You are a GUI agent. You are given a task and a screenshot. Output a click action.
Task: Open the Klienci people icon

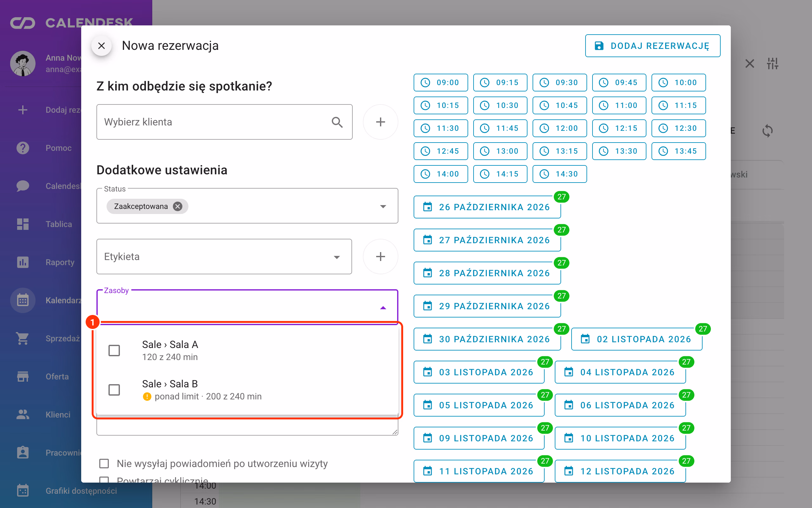(23, 415)
